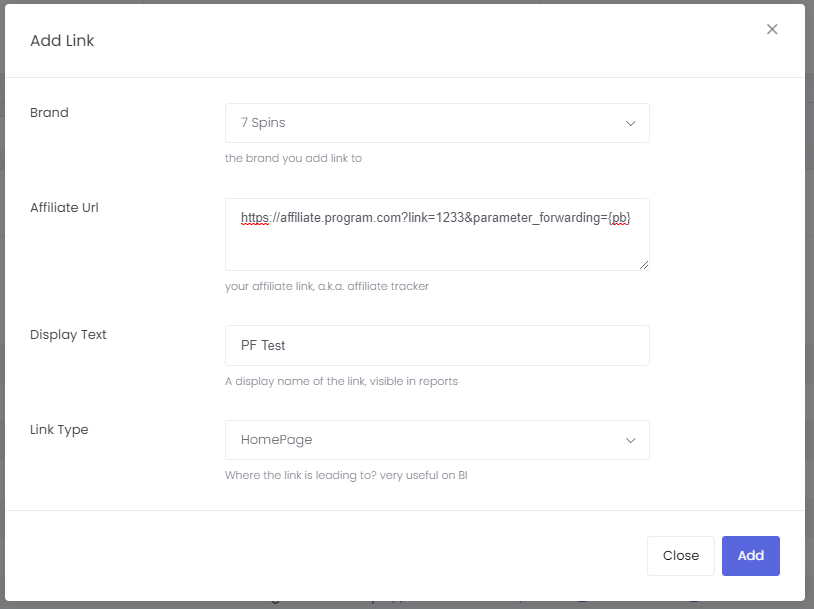Click the 'Add Link' dialog title
Image resolution: width=814 pixels, height=609 pixels.
[60, 40]
